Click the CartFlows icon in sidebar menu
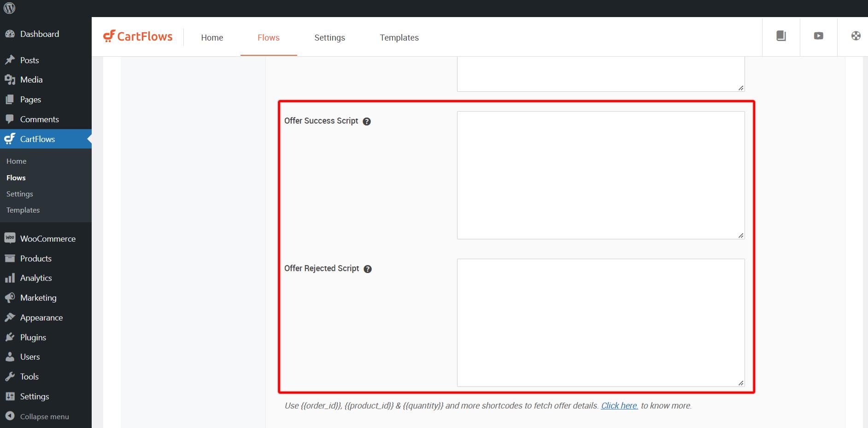The width and height of the screenshot is (868, 428). (10, 139)
